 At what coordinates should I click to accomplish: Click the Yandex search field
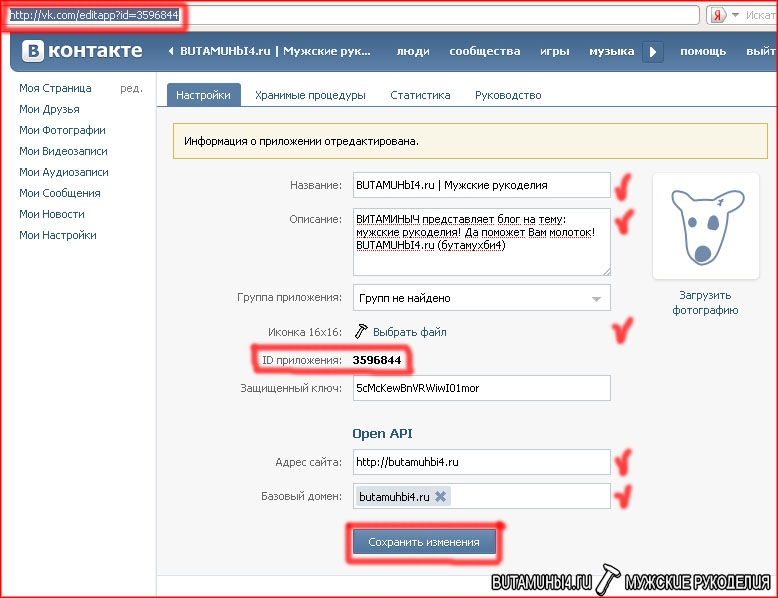point(759,15)
